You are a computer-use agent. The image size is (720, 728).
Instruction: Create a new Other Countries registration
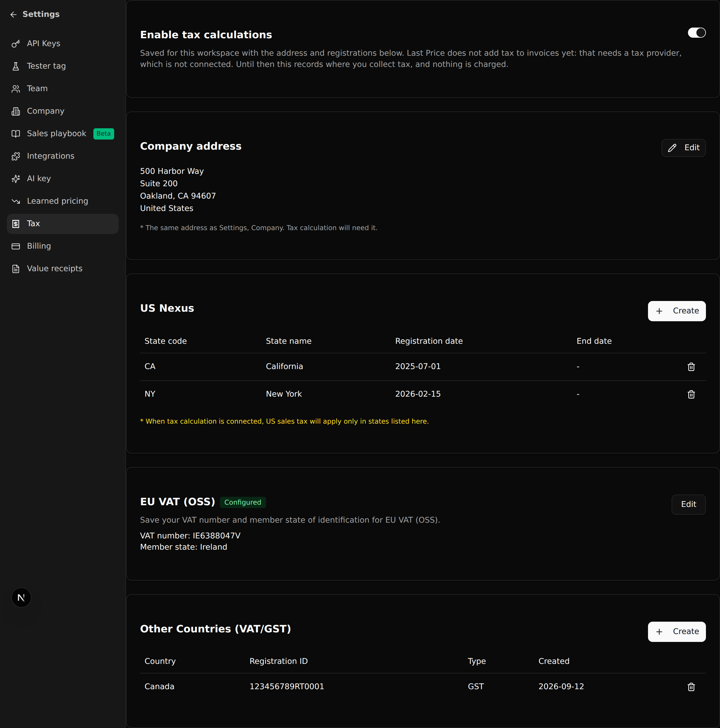coord(677,632)
